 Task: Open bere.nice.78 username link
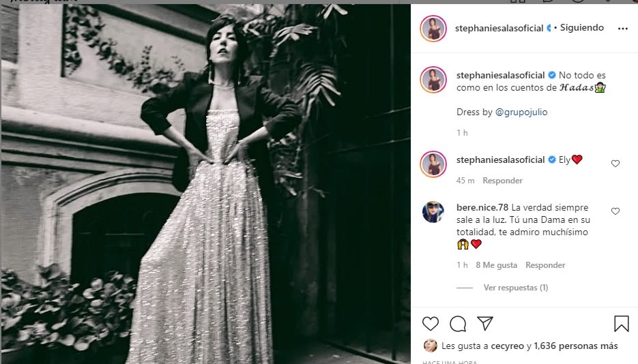(x=480, y=207)
